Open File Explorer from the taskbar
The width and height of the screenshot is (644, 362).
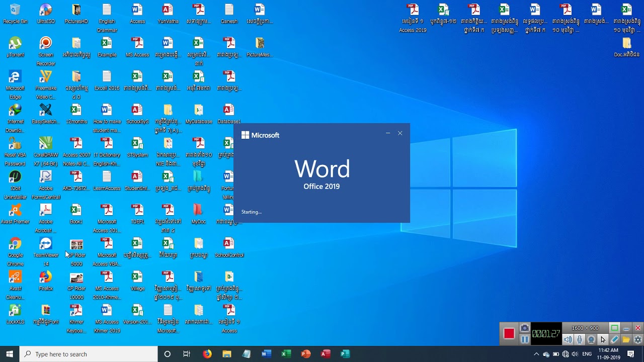227,354
